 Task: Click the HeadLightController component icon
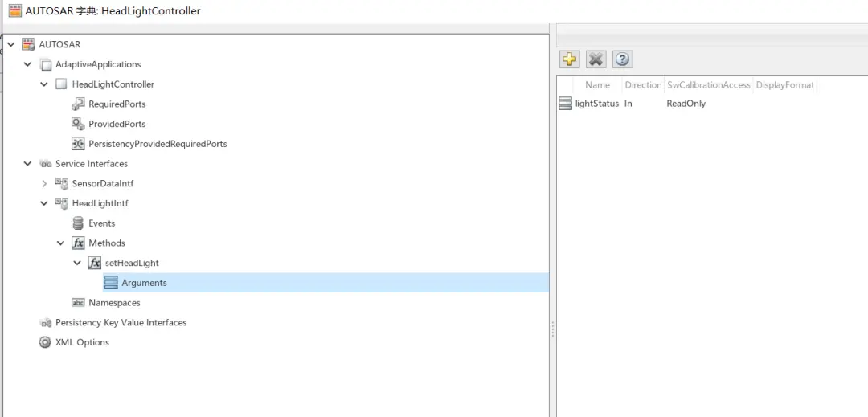pos(61,84)
